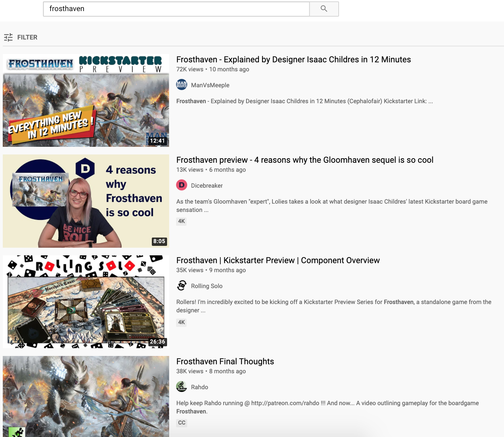504x437 pixels.
Task: Open 'Frosthaven | Kickstarter Preview | Component Overview' title
Action: pos(278,260)
